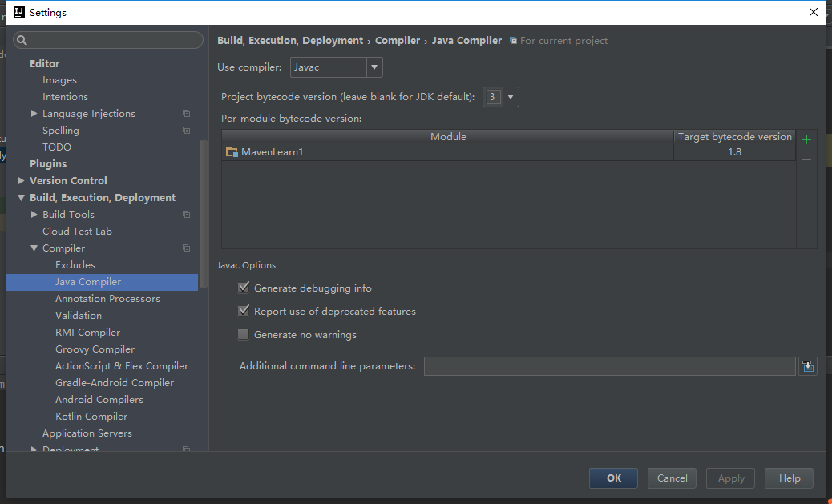Open Android Compilers settings
832x504 pixels.
coord(99,400)
